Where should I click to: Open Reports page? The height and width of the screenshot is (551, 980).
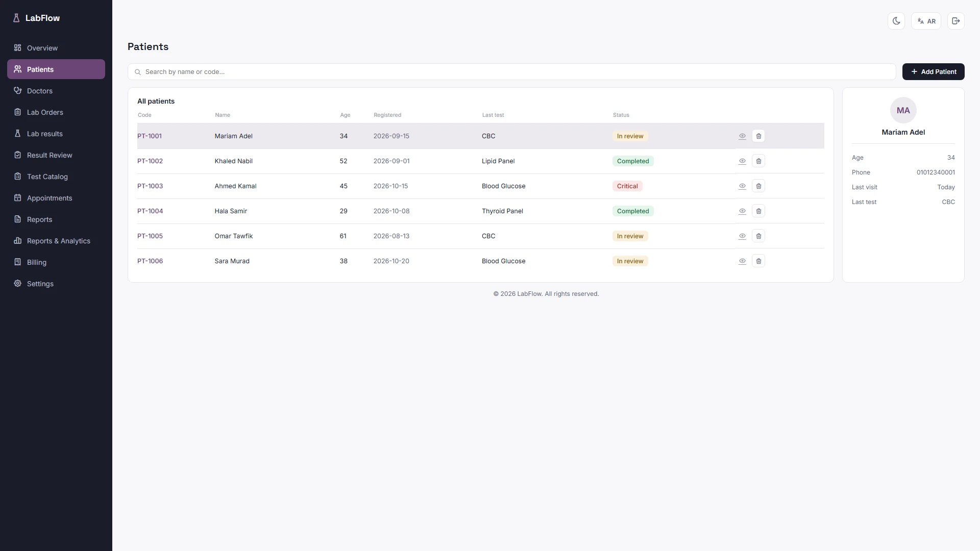pos(56,219)
